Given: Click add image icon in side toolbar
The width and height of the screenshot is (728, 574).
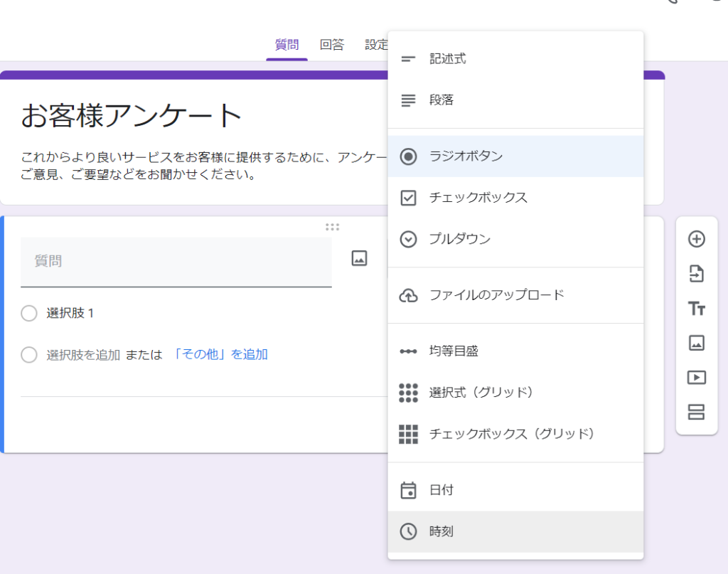Looking at the screenshot, I should pos(697,344).
